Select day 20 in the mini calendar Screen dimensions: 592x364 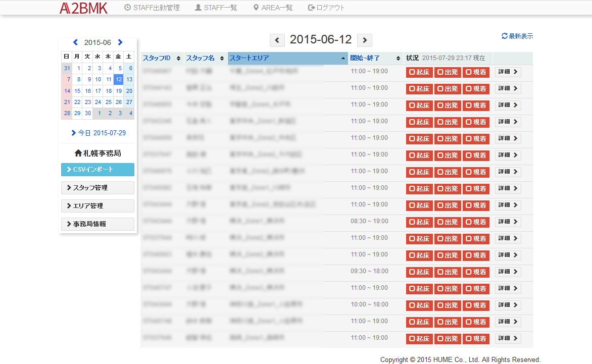coord(129,91)
